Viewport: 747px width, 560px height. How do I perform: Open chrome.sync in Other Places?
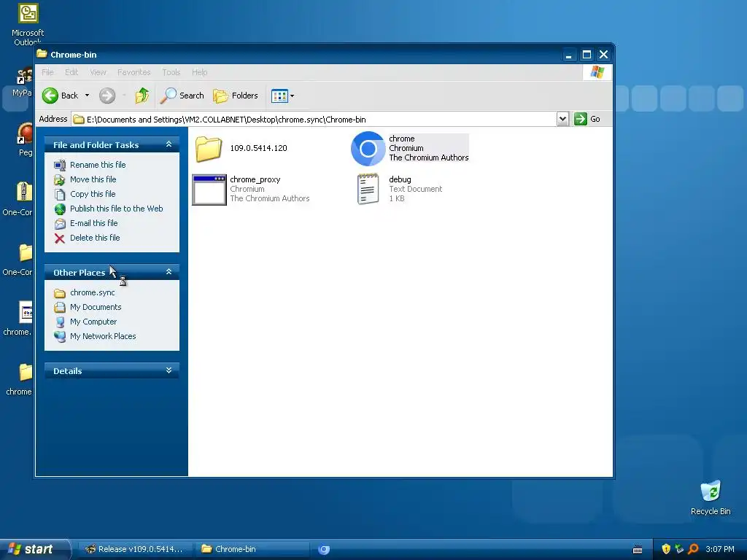click(x=93, y=292)
